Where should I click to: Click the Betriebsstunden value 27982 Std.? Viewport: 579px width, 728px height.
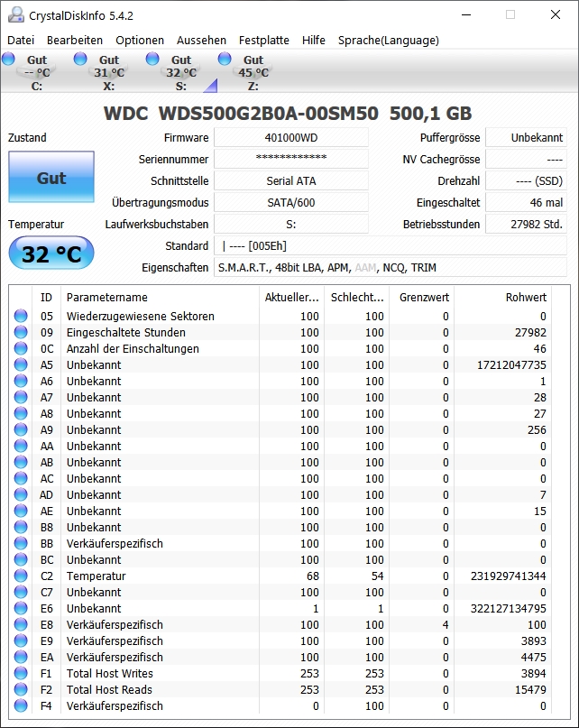click(x=526, y=225)
